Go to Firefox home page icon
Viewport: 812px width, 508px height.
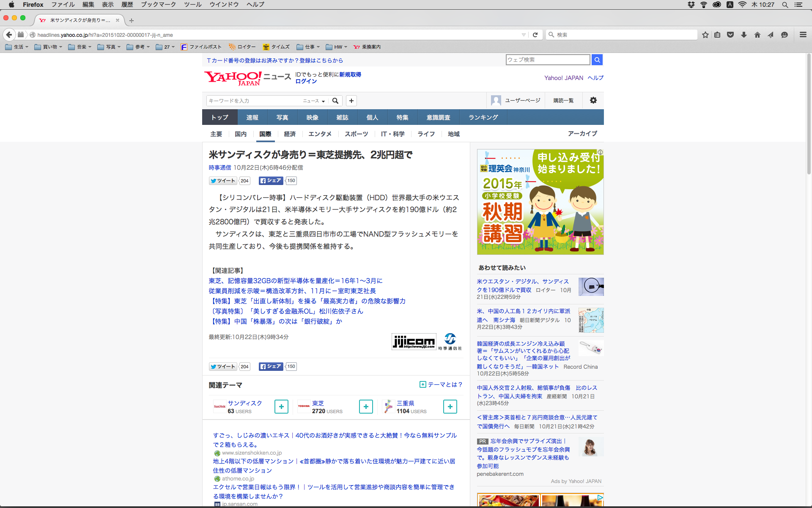(757, 35)
